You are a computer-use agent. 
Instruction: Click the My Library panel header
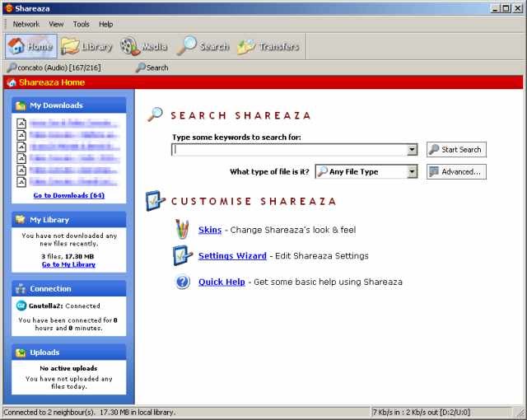coord(69,220)
